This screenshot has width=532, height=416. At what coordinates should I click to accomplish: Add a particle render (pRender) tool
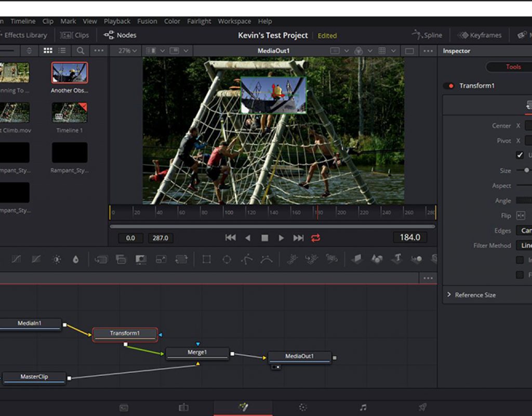coord(332,259)
